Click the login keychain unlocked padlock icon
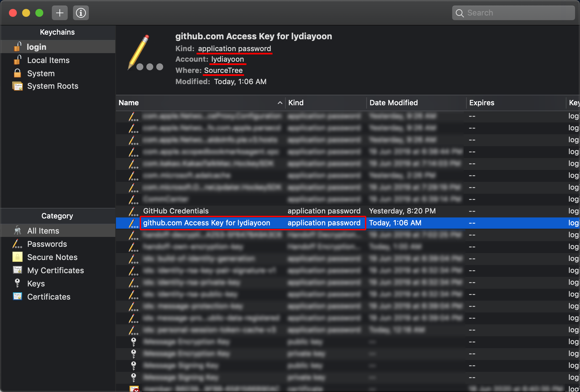580x392 pixels. [x=18, y=47]
